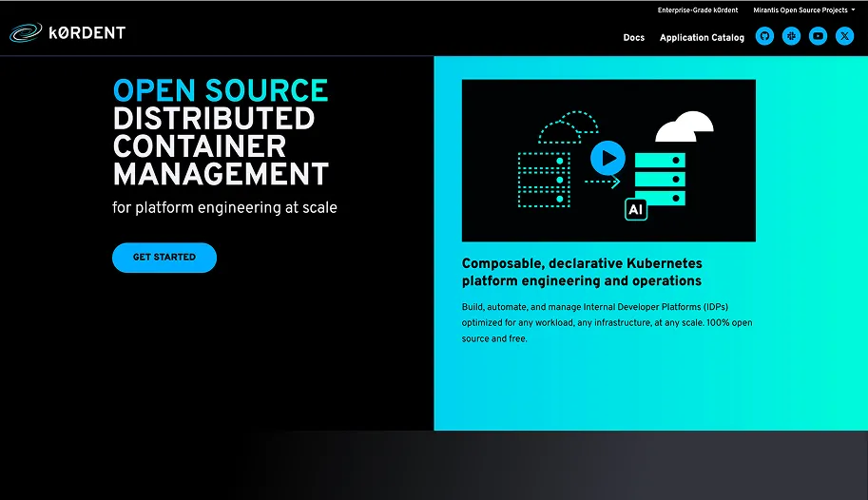Click the 'DISTRIBUTED' headline word
868x500 pixels.
214,119
